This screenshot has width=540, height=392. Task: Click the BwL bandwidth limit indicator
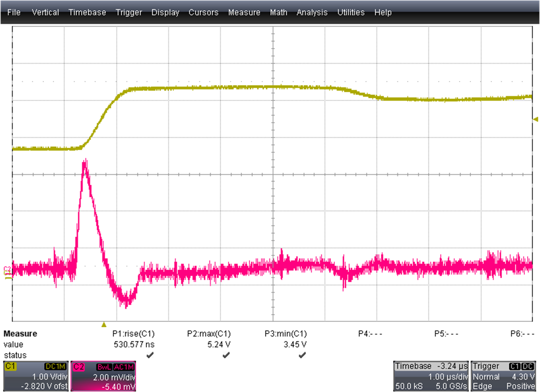click(104, 366)
